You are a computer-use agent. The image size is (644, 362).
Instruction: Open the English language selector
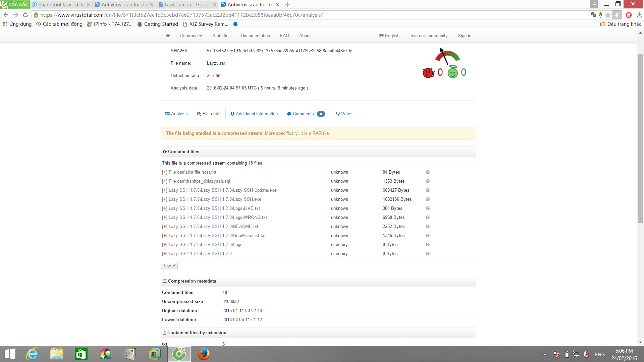(389, 36)
